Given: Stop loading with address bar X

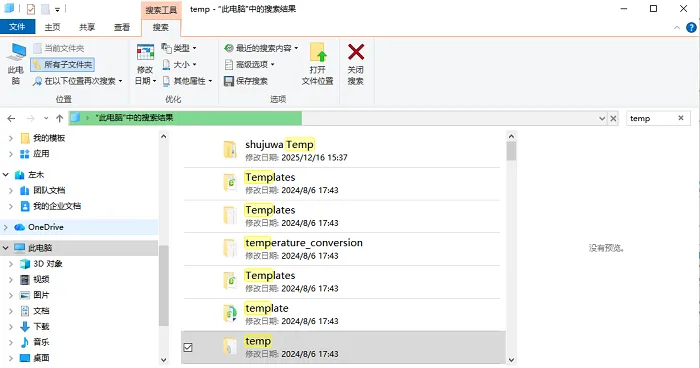Looking at the screenshot, I should point(613,118).
